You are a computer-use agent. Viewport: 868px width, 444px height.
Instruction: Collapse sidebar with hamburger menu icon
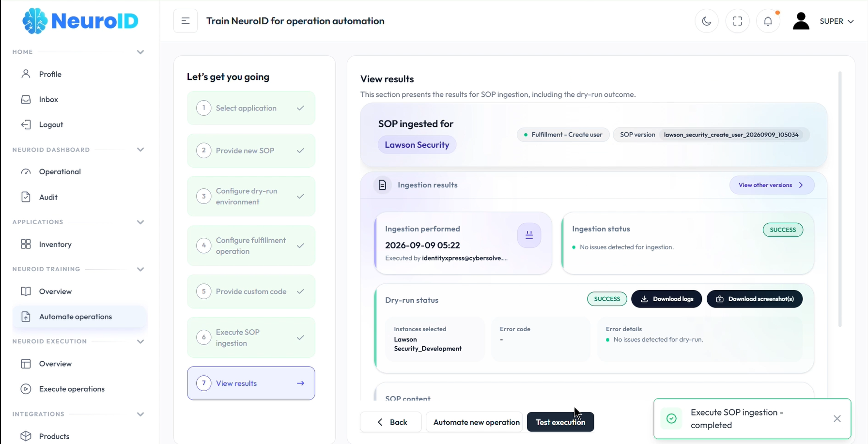coord(186,21)
